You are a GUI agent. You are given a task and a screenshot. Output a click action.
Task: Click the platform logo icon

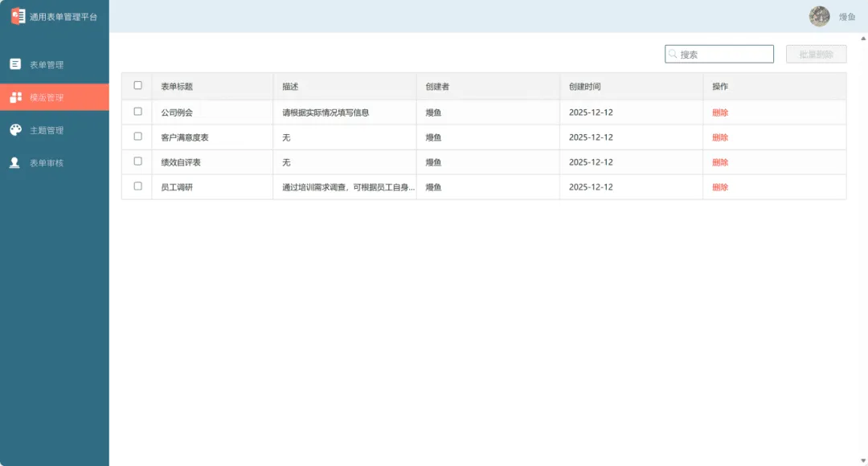point(18,16)
